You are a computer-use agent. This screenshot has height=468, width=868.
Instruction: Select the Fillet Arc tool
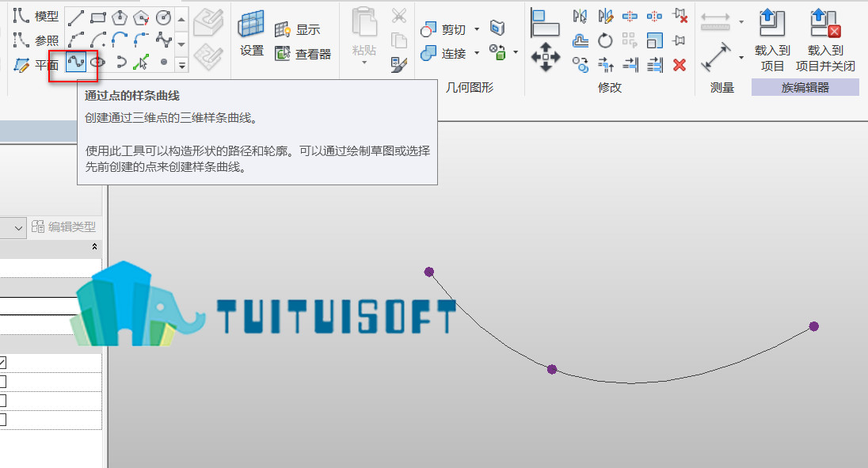point(142,40)
